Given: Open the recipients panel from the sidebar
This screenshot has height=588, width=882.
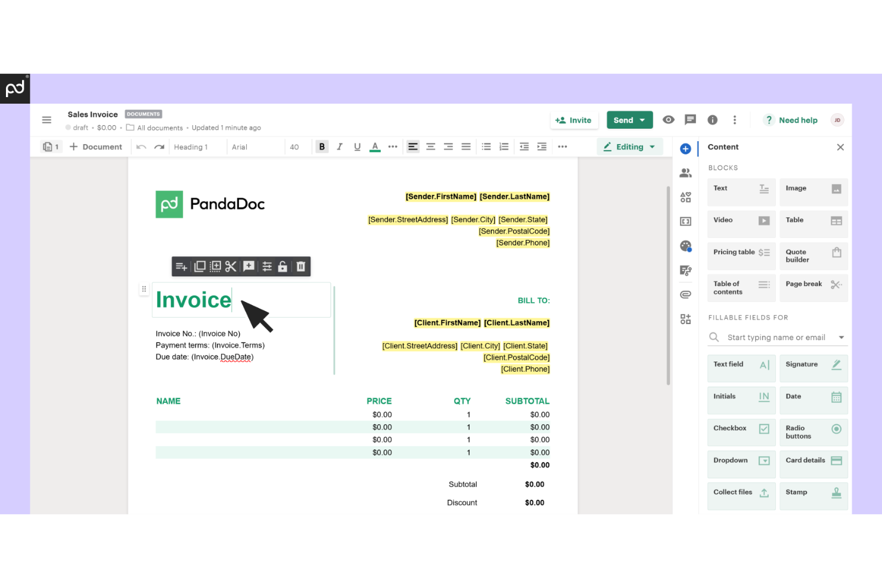Looking at the screenshot, I should 686,172.
